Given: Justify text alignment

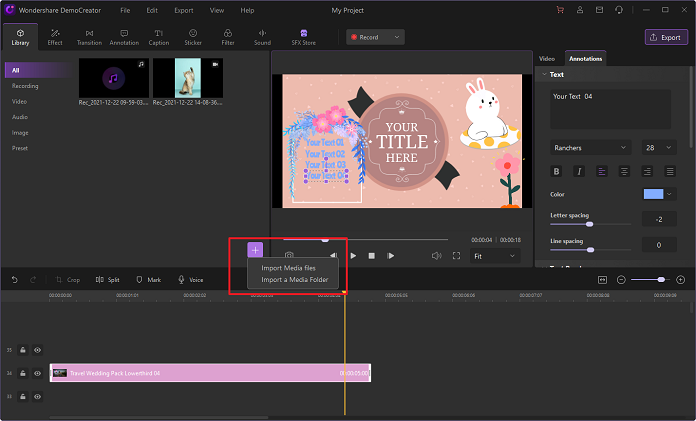Looking at the screenshot, I should pos(670,171).
